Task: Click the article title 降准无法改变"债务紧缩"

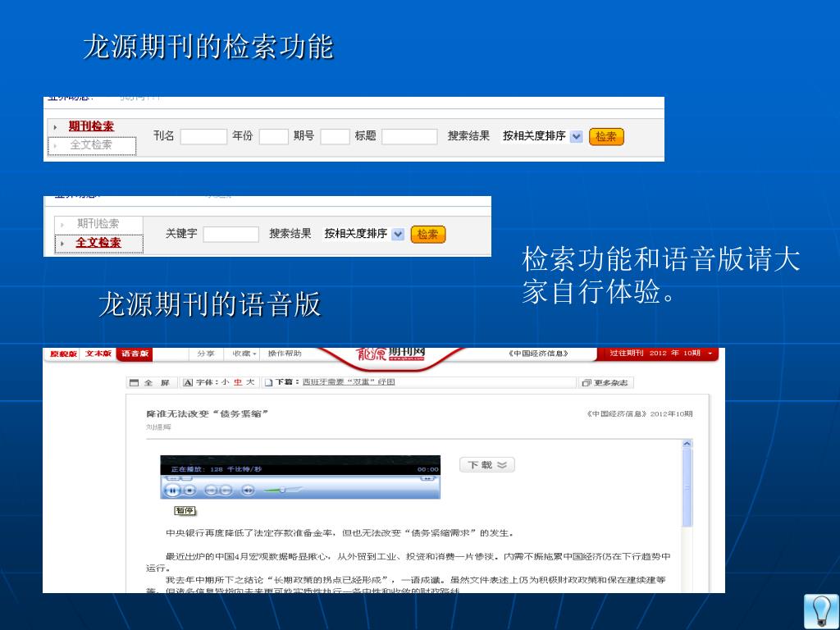Action: click(207, 413)
